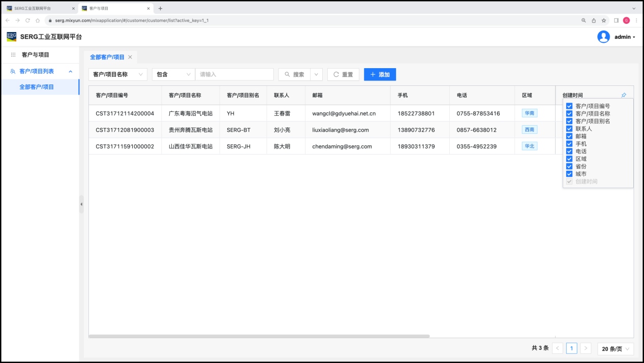Open the 客户/项目名称 search field dropdown
Screen dimensions: 644x363
click(x=117, y=74)
